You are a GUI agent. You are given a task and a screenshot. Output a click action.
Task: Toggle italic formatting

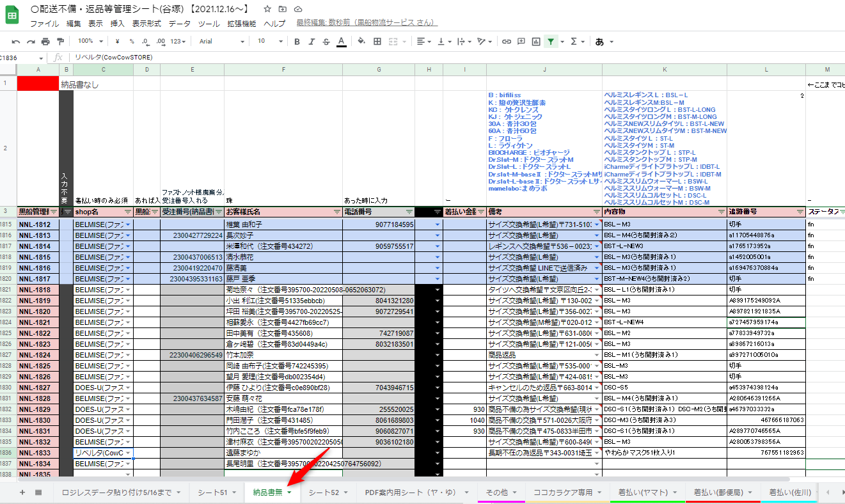click(312, 41)
